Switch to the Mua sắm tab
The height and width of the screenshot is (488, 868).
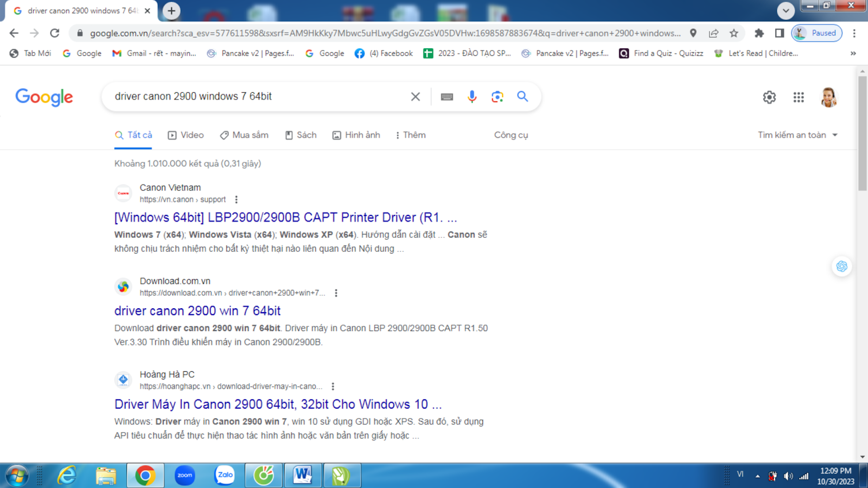coord(244,135)
